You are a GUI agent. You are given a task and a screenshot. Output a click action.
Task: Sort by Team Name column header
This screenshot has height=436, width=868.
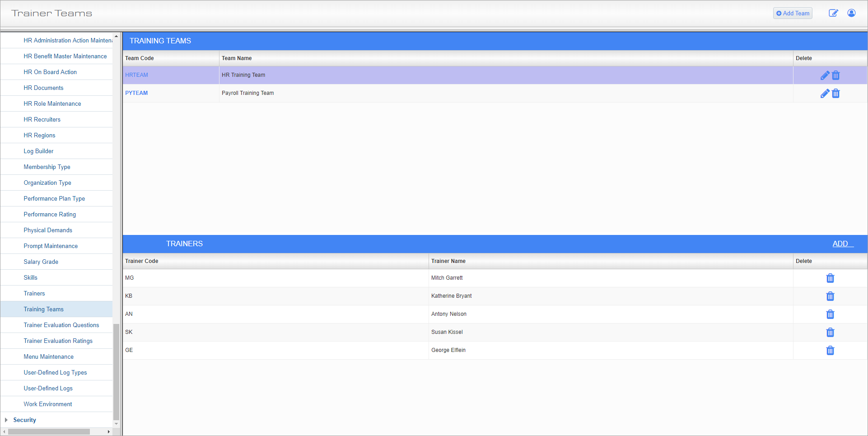click(x=237, y=58)
